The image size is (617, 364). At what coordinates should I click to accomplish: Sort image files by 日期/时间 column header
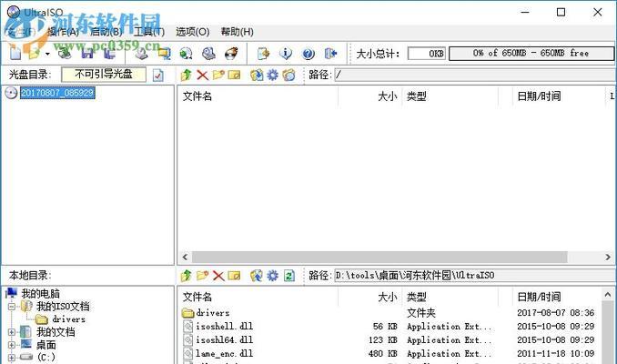pos(559,96)
